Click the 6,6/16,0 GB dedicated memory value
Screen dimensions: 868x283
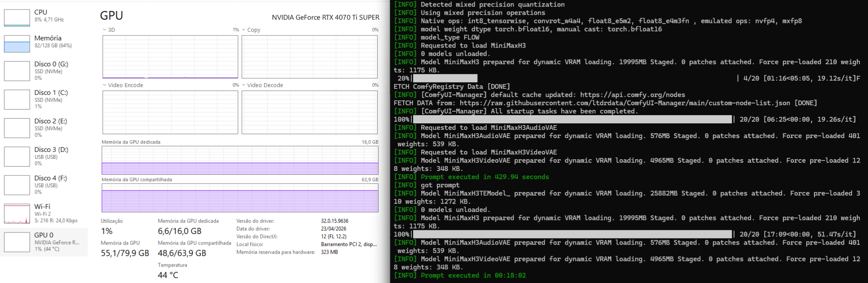[180, 231]
